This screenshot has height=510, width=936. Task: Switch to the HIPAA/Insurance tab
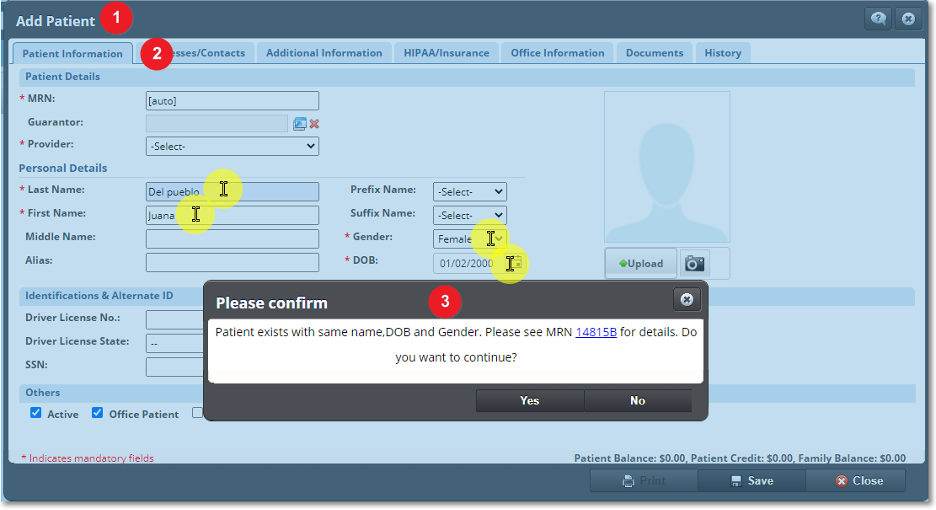click(x=446, y=53)
